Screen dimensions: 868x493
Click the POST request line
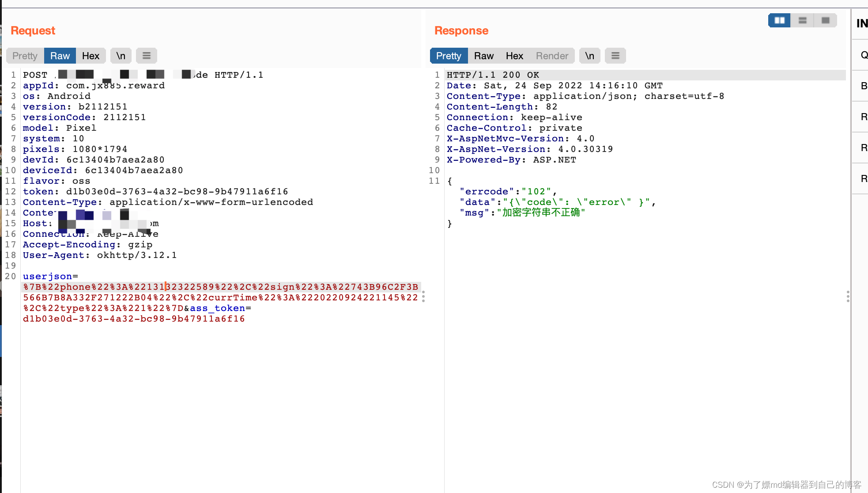[x=143, y=75]
